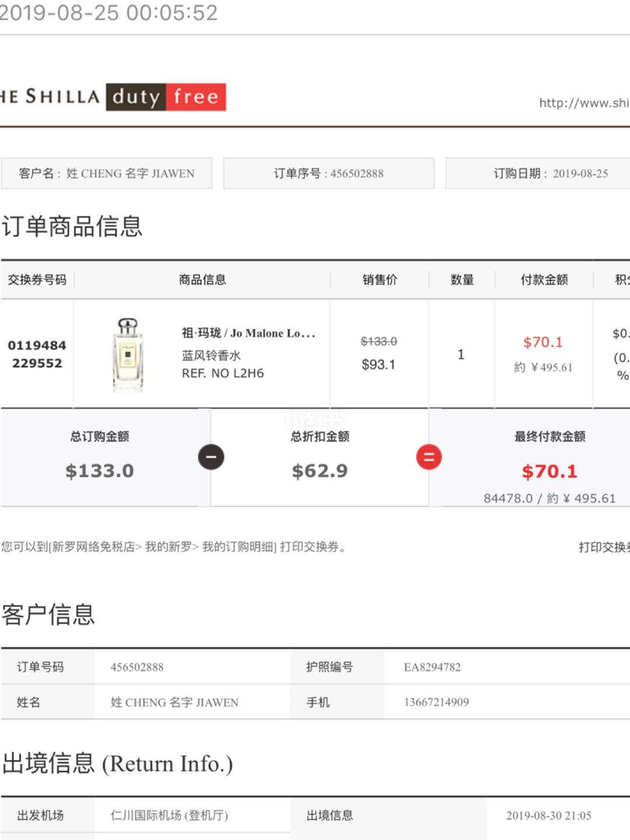Click the quantity value 1
The image size is (630, 840).
[461, 354]
